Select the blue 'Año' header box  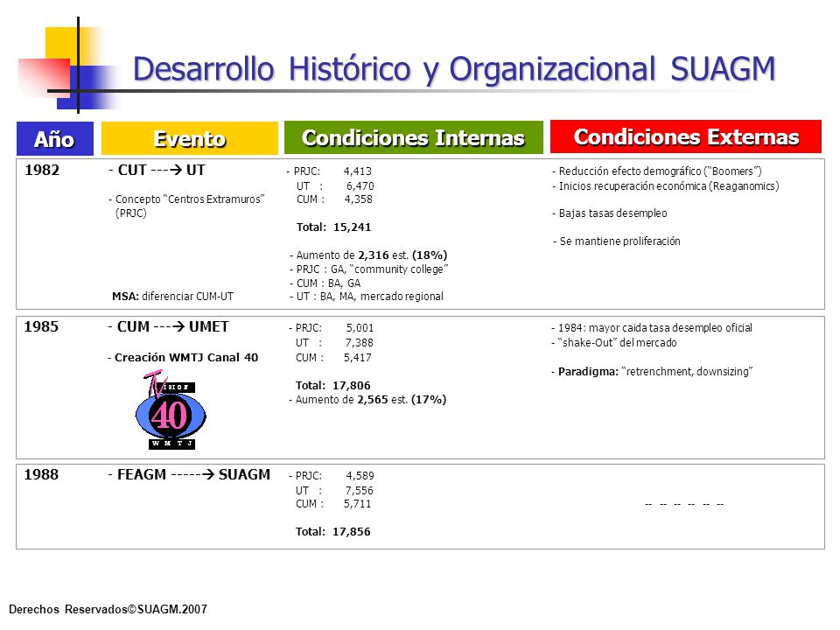(54, 139)
